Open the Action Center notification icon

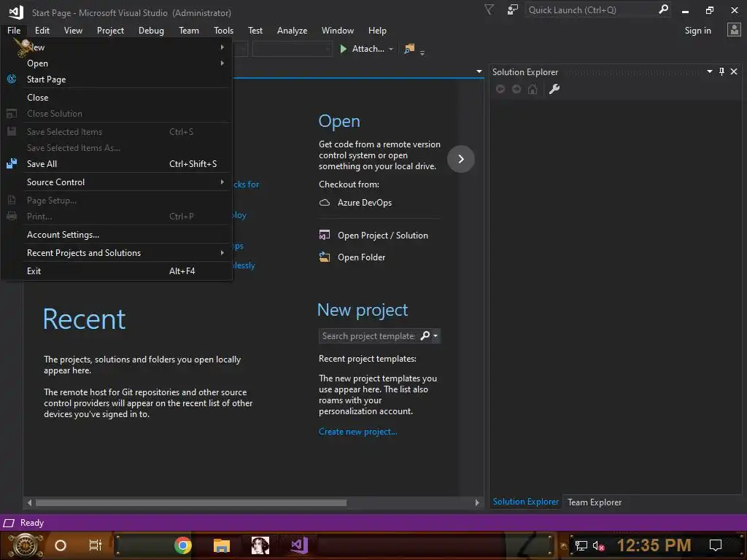[716, 545]
